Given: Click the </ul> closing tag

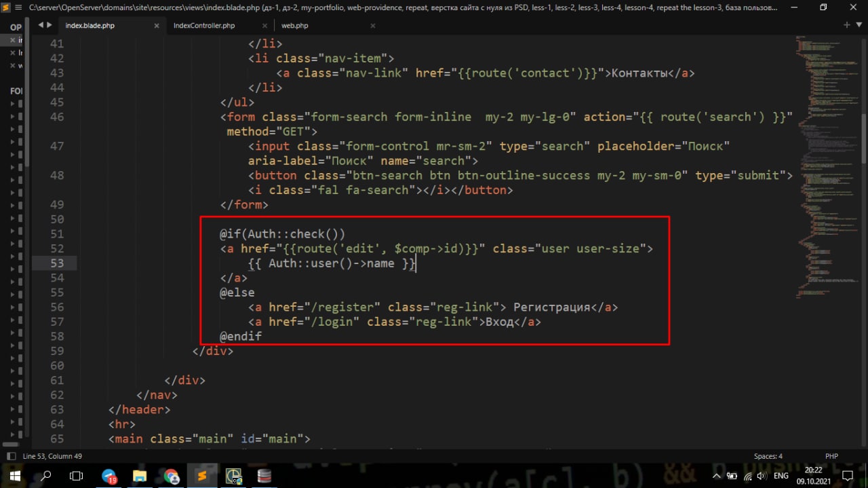Looking at the screenshot, I should coord(237,102).
